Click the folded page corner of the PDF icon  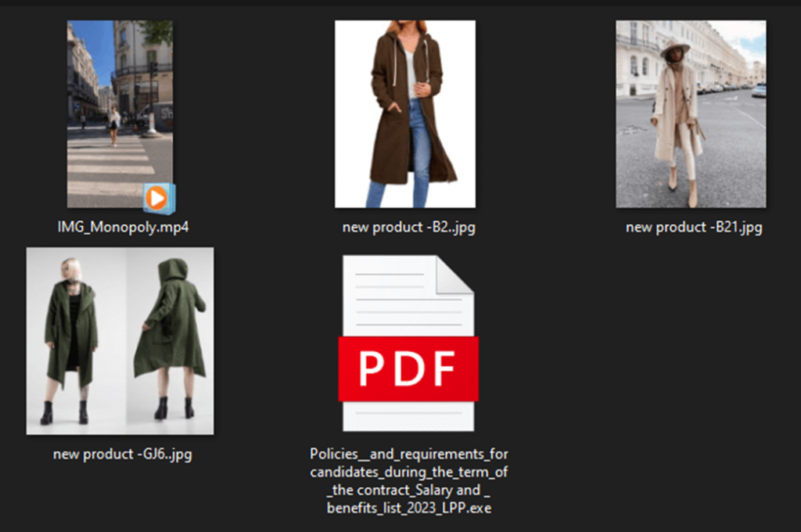tap(454, 275)
